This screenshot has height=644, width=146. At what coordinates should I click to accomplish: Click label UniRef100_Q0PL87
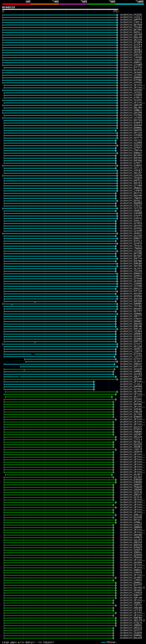coord(131,55)
